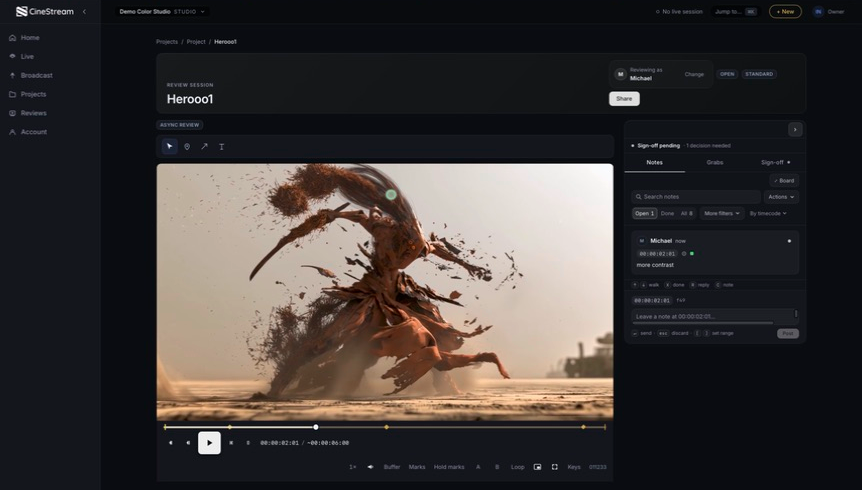Image resolution: width=862 pixels, height=490 pixels.
Task: Select the text annotation tool
Action: (x=222, y=147)
